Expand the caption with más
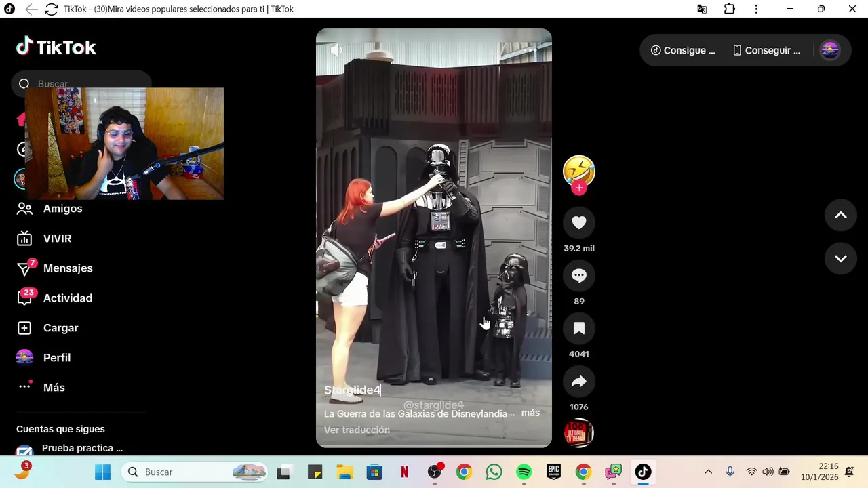The image size is (868, 488). (530, 413)
